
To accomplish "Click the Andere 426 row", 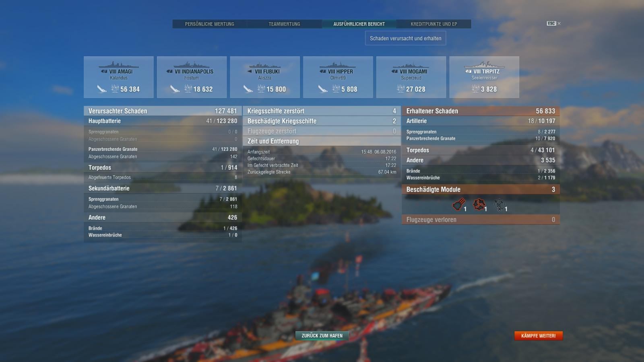I will [x=163, y=218].
